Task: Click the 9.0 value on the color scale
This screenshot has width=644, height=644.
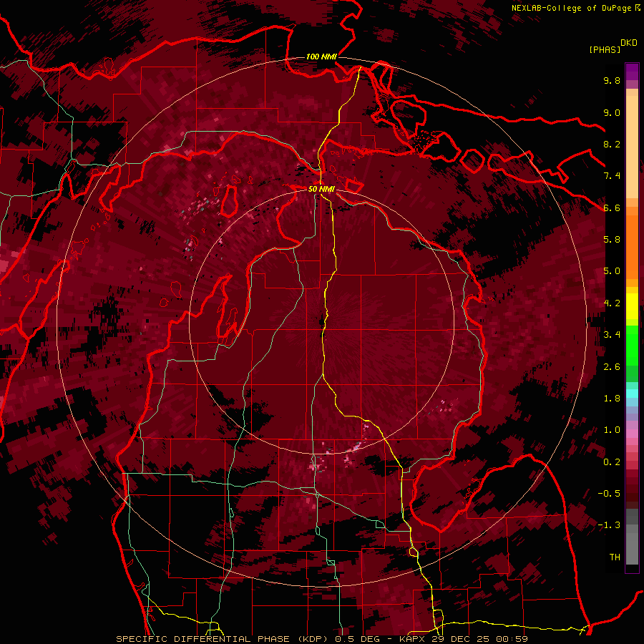Action: (612, 112)
